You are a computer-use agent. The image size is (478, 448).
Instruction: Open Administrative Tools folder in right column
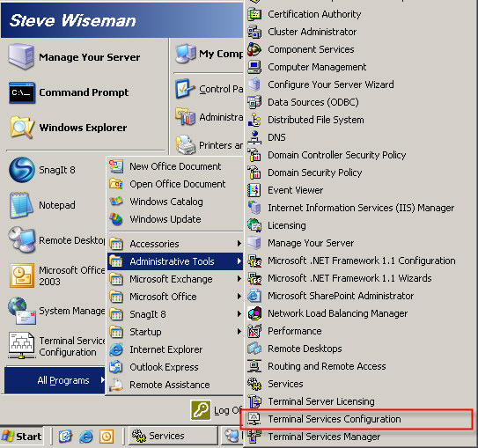point(209,117)
